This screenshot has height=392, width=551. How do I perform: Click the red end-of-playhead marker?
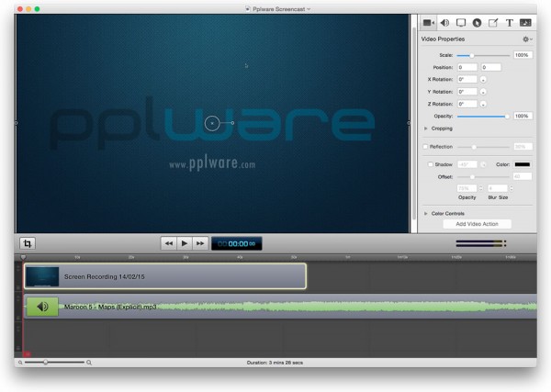27,354
